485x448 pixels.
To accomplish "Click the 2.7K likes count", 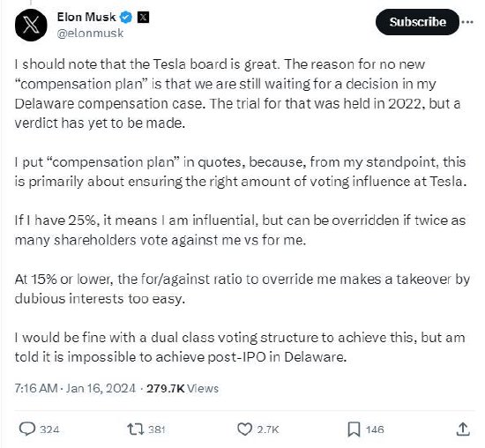I will click(268, 429).
